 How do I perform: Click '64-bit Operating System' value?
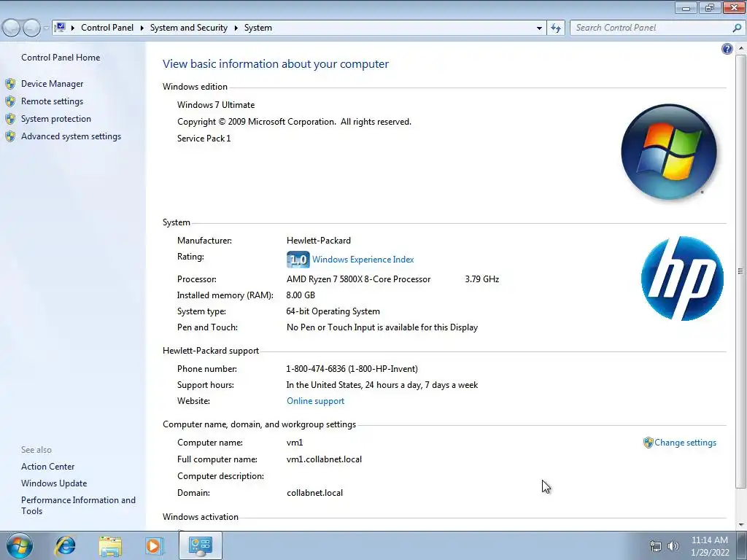pyautogui.click(x=333, y=311)
